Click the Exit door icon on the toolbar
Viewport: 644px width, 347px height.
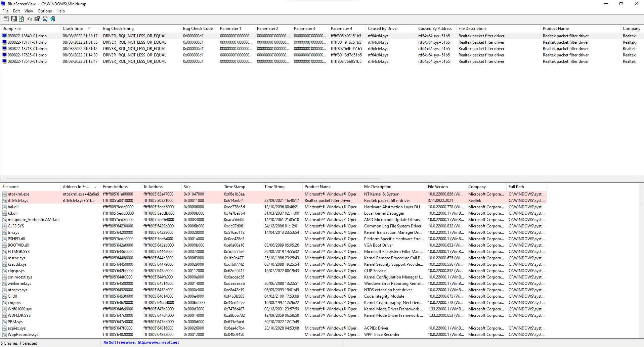tap(53, 19)
